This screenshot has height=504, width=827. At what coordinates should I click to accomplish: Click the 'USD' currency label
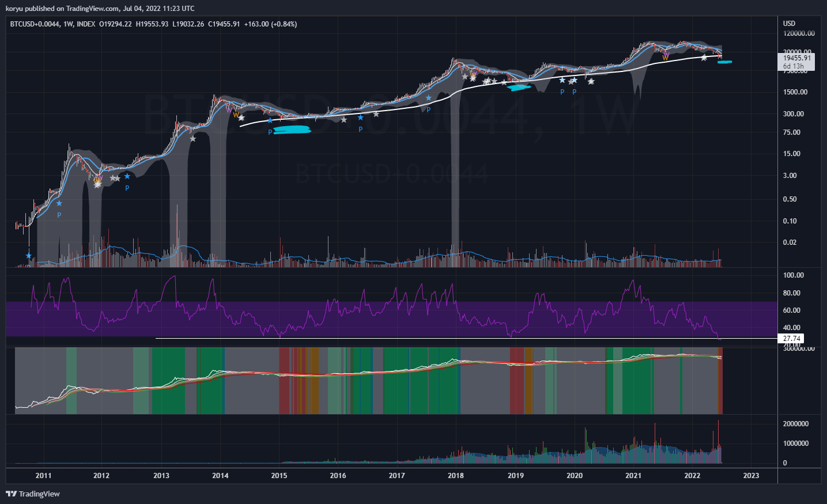point(789,24)
